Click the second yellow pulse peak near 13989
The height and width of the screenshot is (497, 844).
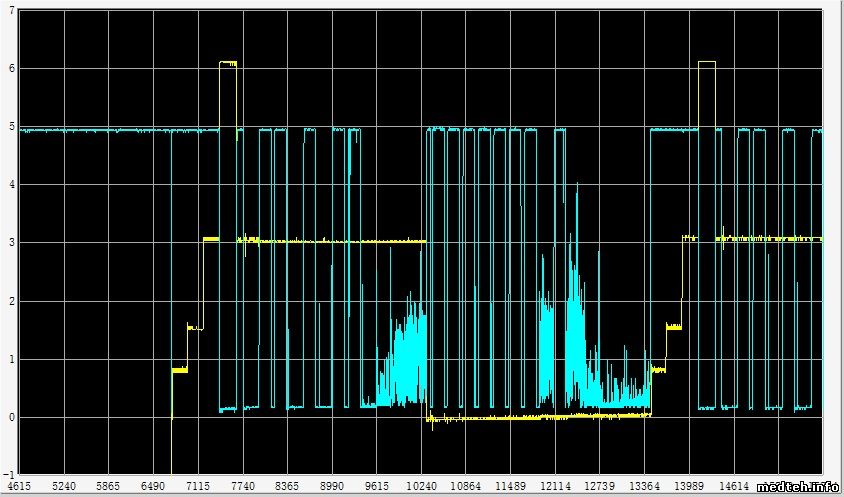click(706, 62)
